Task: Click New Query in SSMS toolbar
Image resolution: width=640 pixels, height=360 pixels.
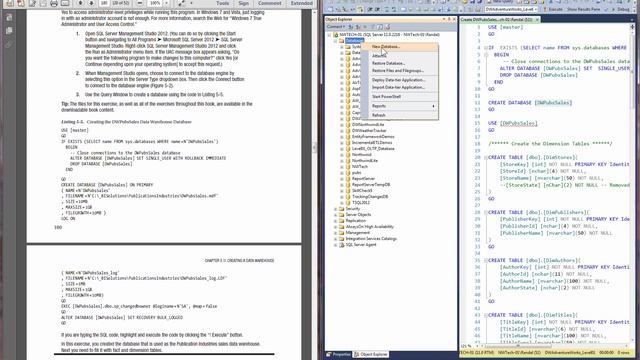Action: pyautogui.click(x=500, y=2)
